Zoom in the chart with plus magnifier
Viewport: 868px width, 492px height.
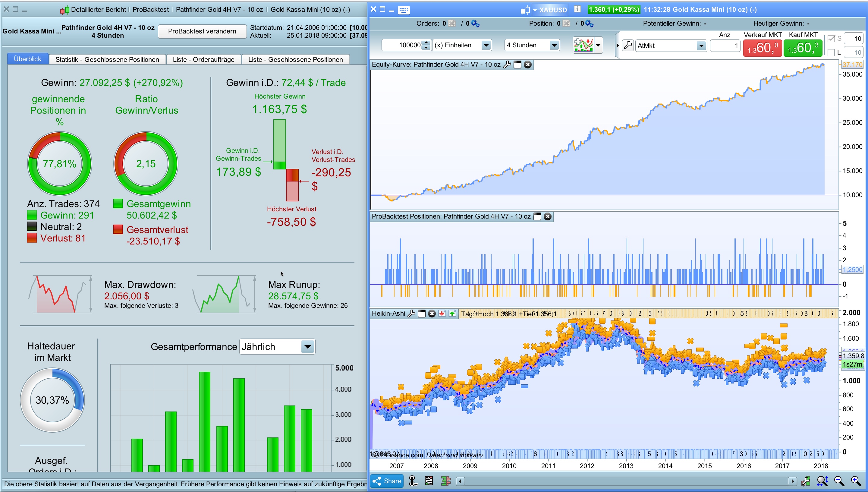pos(856,481)
